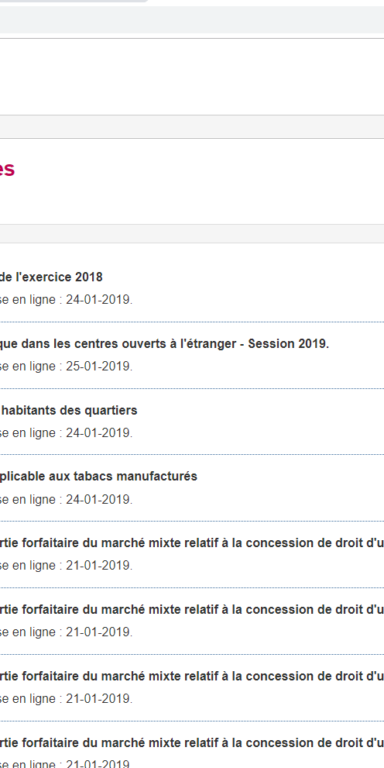Open the first "forfaitaire du marché mixte" link
The height and width of the screenshot is (768, 384).
pyautogui.click(x=192, y=543)
